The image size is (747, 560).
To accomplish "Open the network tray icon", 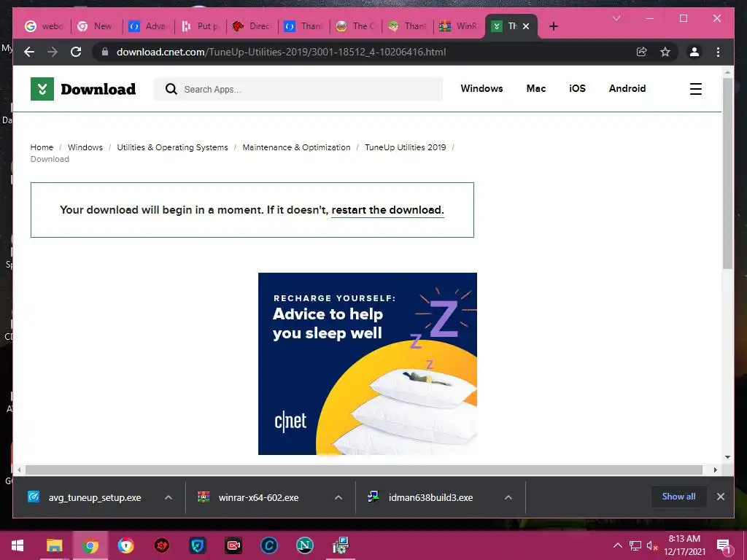I will point(635,545).
